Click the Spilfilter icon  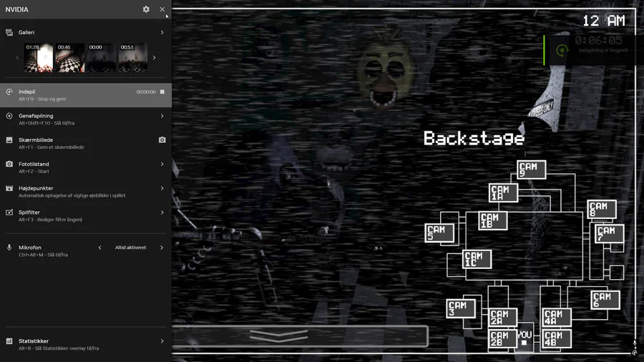[9, 212]
